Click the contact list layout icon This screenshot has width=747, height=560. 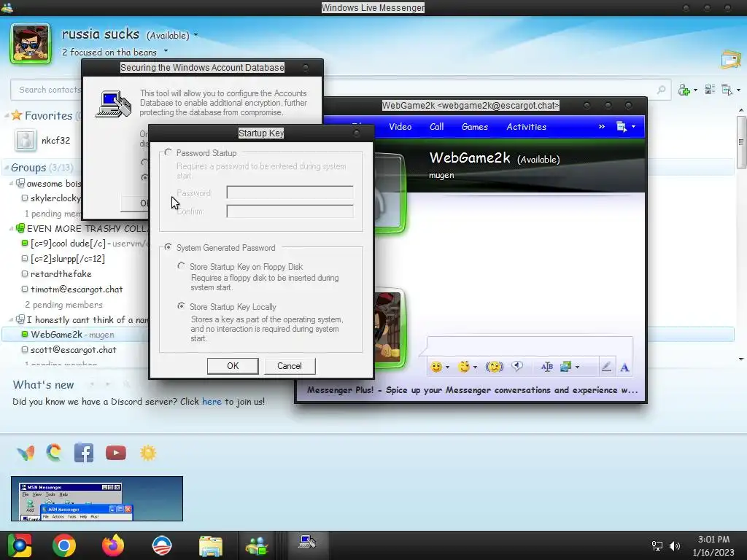[x=710, y=89]
